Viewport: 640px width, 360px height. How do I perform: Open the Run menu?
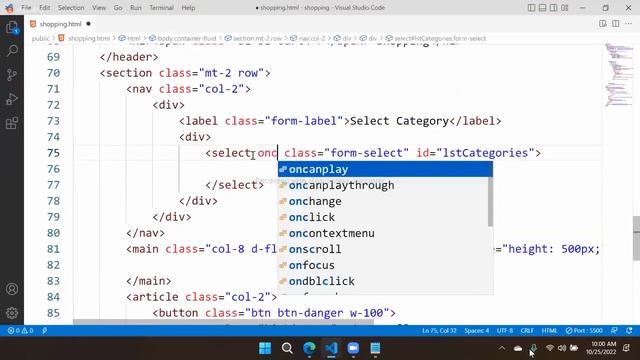(136, 8)
